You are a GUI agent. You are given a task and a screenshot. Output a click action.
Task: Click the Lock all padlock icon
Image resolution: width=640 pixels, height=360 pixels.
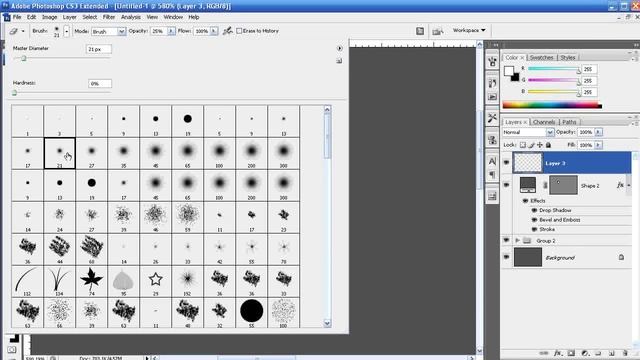point(549,145)
